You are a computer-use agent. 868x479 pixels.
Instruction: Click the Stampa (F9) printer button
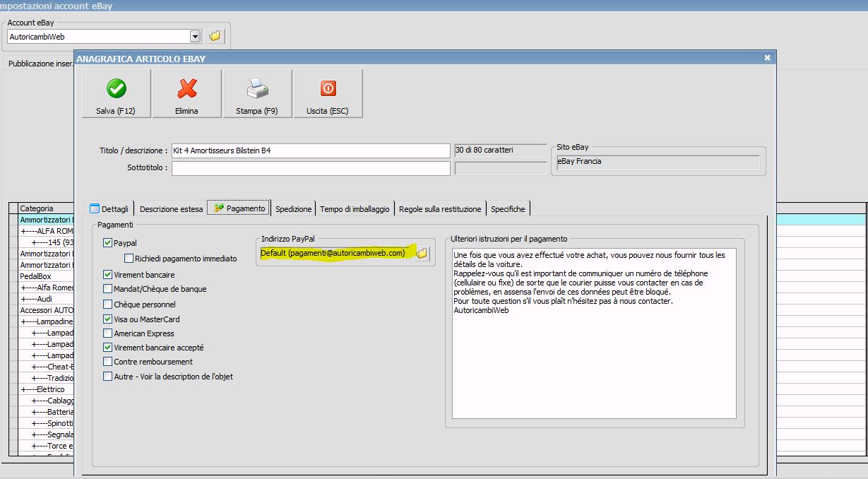[x=257, y=93]
